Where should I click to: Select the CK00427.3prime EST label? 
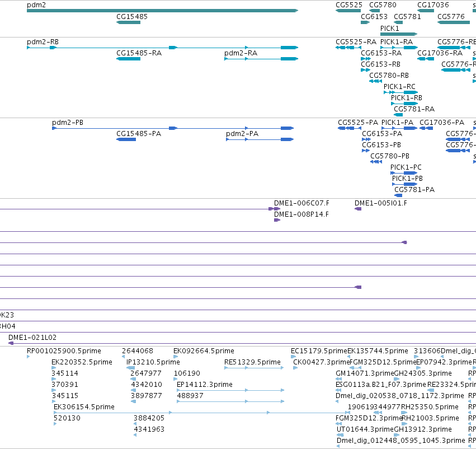322,362
